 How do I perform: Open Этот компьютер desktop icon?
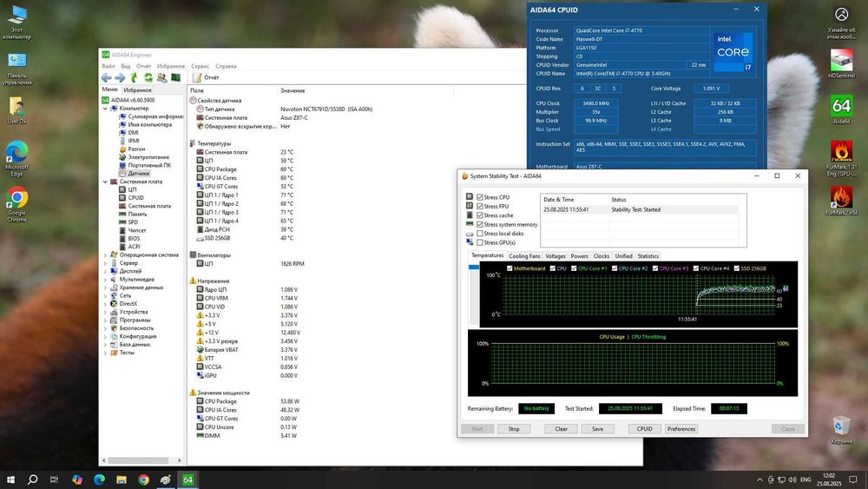tap(16, 23)
